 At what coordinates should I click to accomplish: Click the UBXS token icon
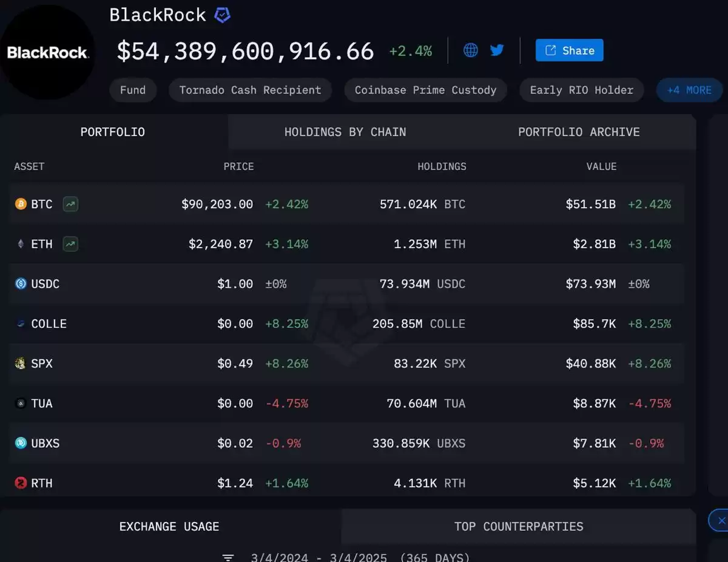click(x=21, y=443)
